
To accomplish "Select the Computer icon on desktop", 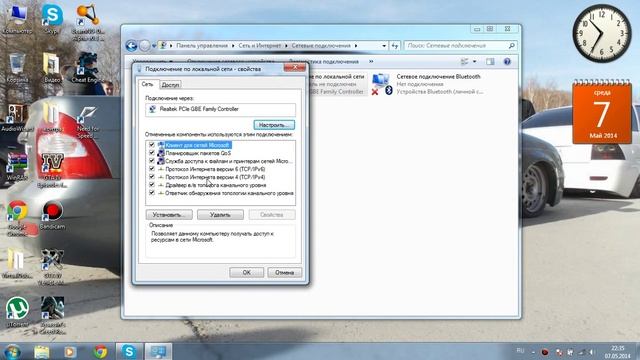I will [x=17, y=18].
